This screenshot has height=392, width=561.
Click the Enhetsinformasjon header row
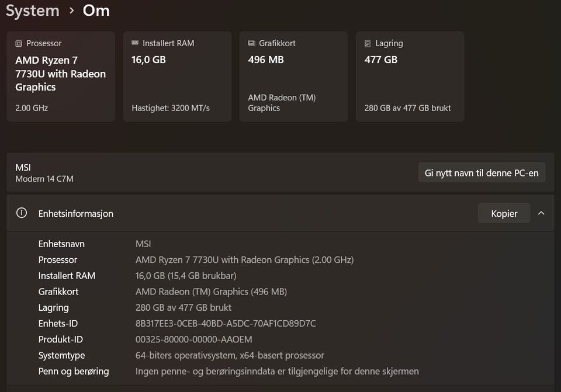[x=280, y=213]
